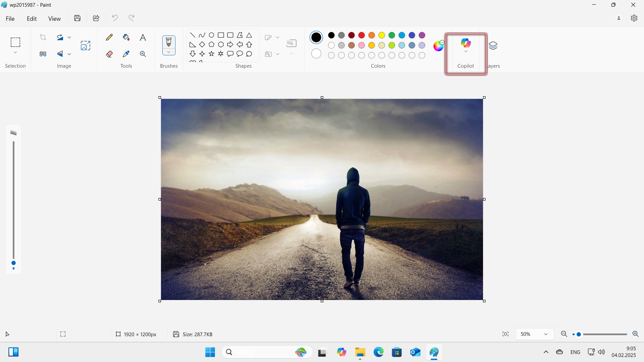Pick the Eraser tool
This screenshot has height=362, width=644.
click(109, 54)
